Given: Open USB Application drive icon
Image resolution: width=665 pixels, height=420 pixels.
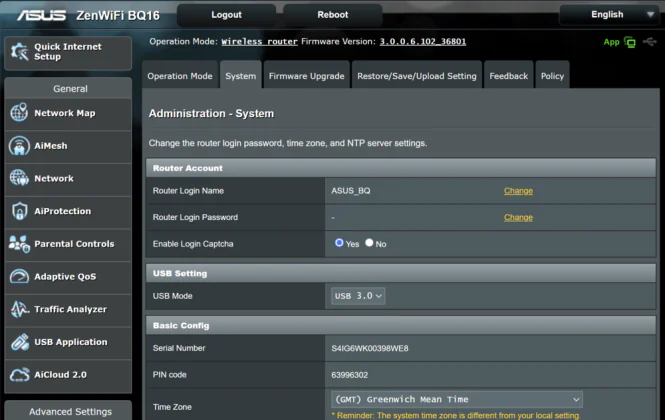Looking at the screenshot, I should [19, 342].
